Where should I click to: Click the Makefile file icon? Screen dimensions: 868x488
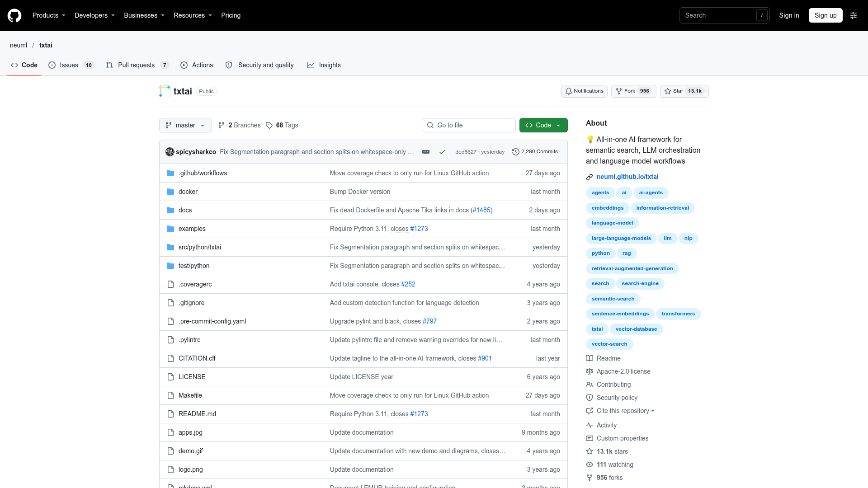pyautogui.click(x=170, y=395)
